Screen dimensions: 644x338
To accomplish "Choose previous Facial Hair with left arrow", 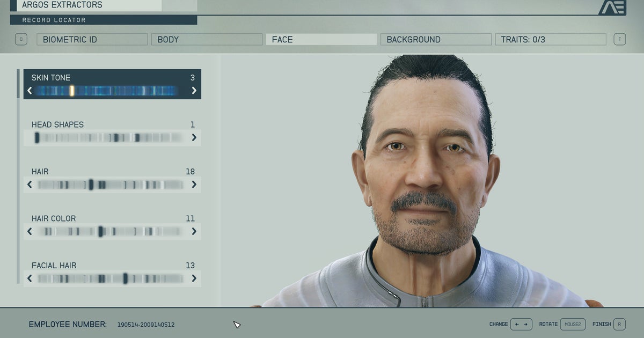I will click(30, 278).
